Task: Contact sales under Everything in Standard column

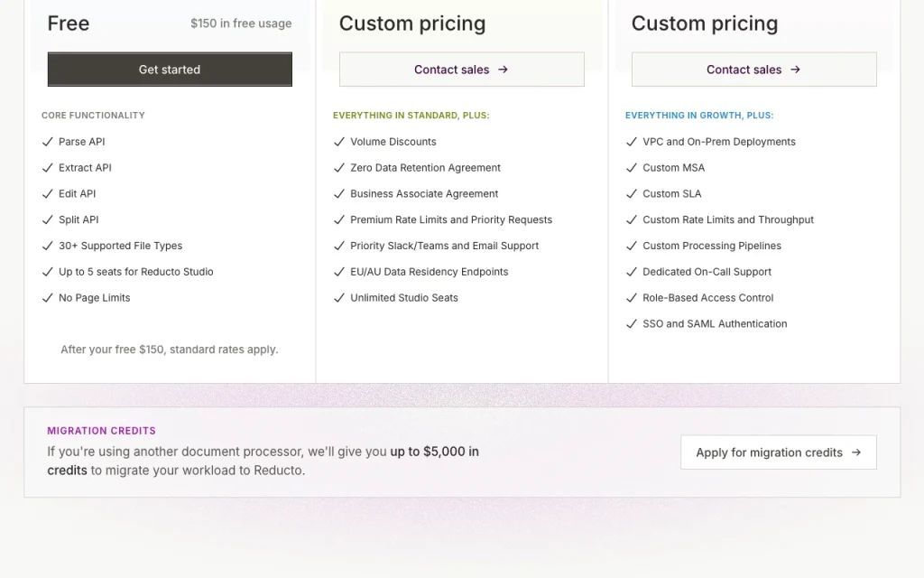Action: pyautogui.click(x=461, y=70)
